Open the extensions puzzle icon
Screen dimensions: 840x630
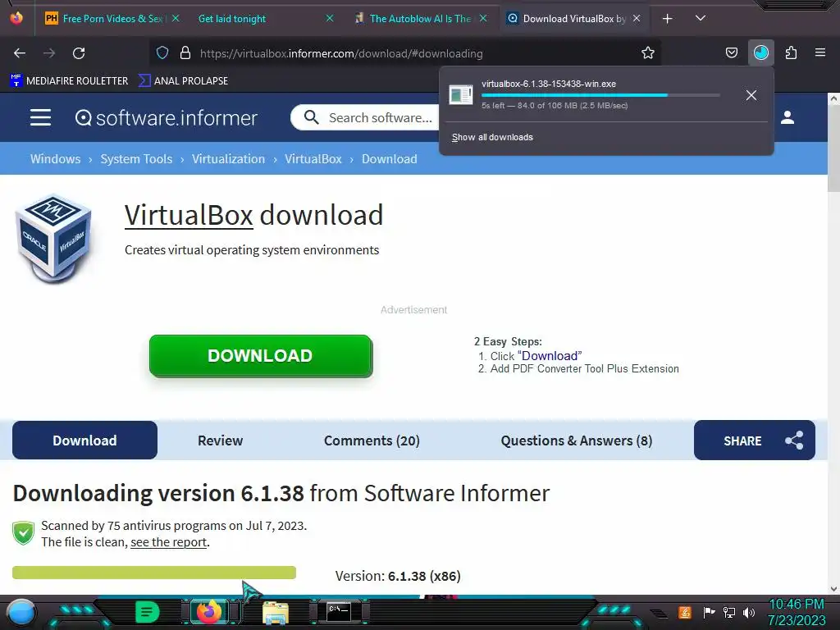[791, 52]
